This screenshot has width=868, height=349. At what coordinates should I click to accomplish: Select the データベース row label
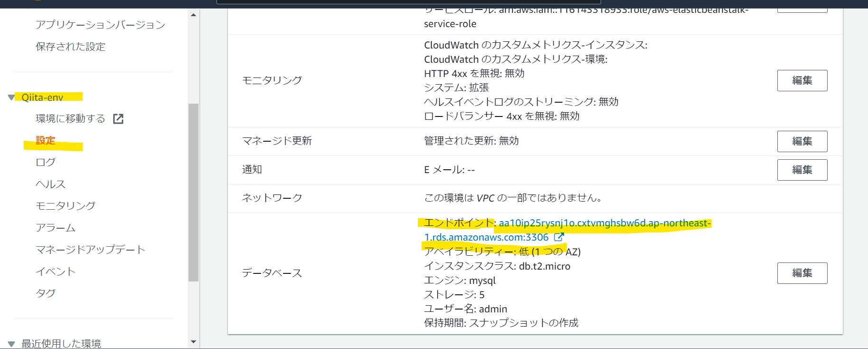pyautogui.click(x=272, y=273)
